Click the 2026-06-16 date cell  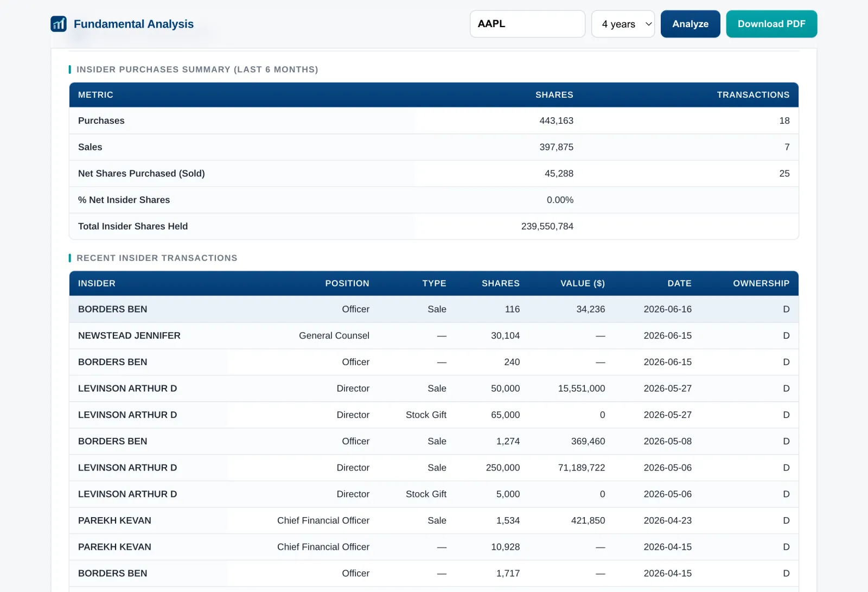[668, 309]
